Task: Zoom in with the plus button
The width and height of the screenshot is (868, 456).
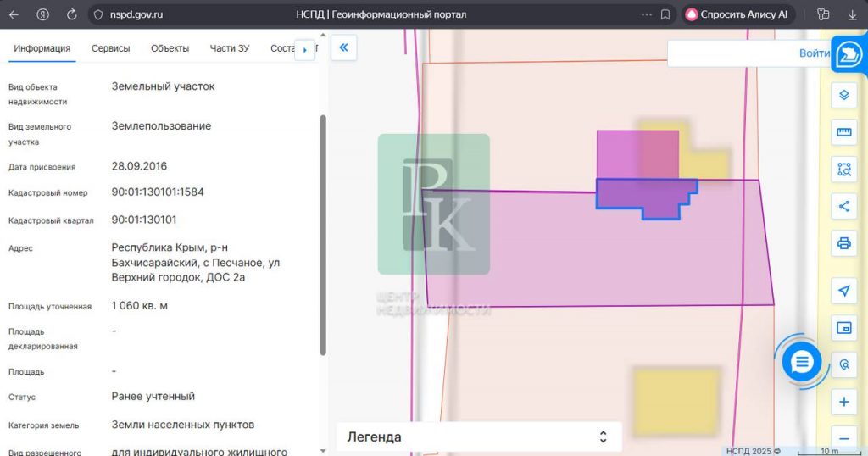Action: [843, 402]
